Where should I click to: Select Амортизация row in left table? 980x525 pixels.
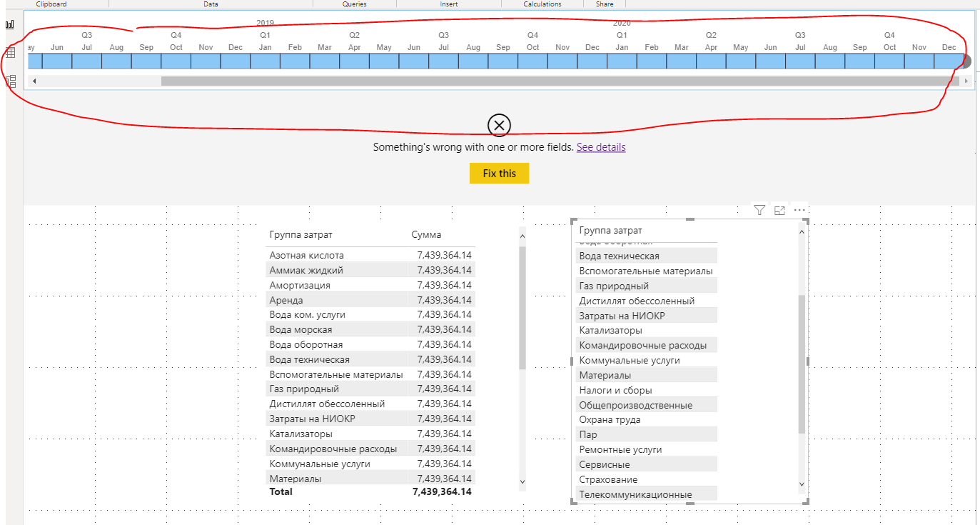[x=370, y=285]
